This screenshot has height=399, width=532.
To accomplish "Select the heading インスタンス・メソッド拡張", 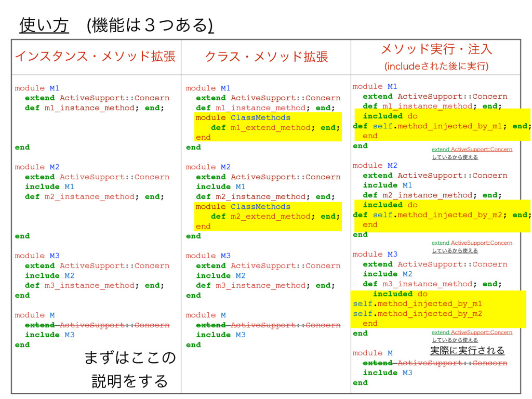I will [x=96, y=56].
